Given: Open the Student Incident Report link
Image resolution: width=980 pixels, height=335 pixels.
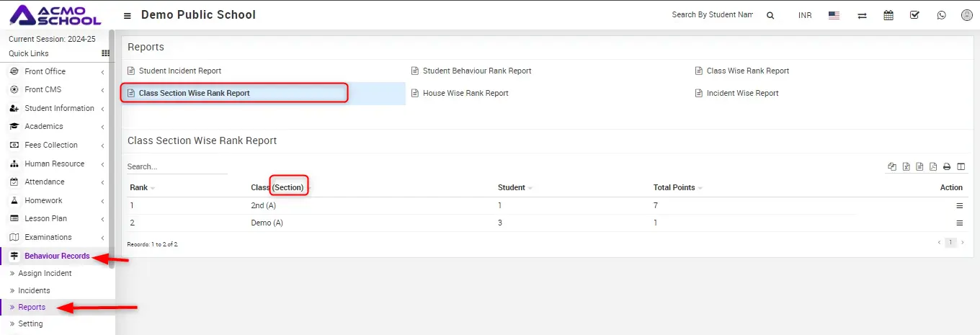Looking at the screenshot, I should [179, 71].
